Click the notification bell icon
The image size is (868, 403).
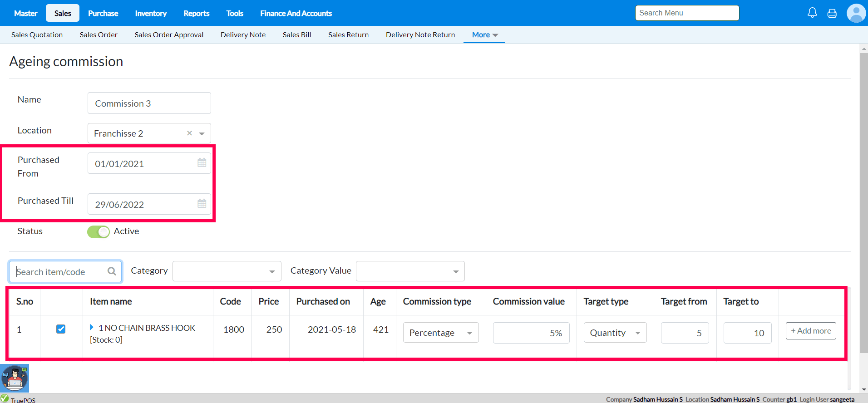812,13
